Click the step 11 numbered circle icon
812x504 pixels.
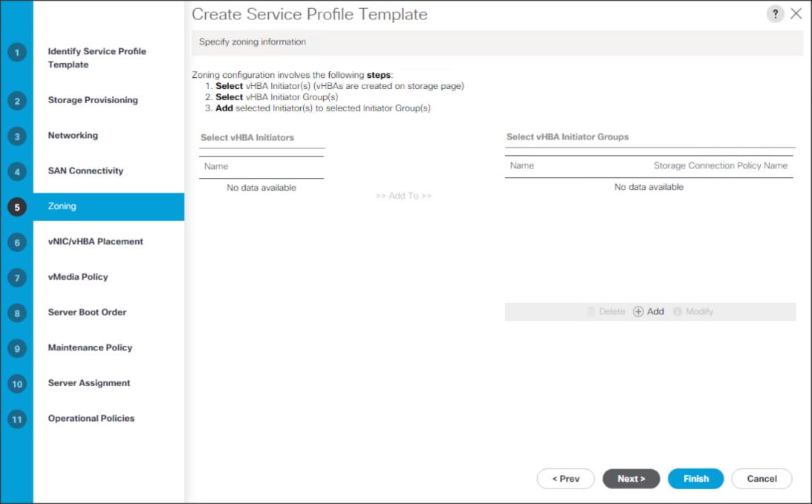(16, 419)
